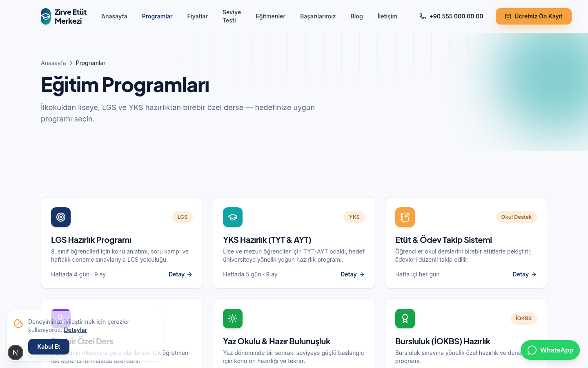588x368 pixels.
Task: Click the arrow next to YKS Detay
Action: (x=362, y=274)
